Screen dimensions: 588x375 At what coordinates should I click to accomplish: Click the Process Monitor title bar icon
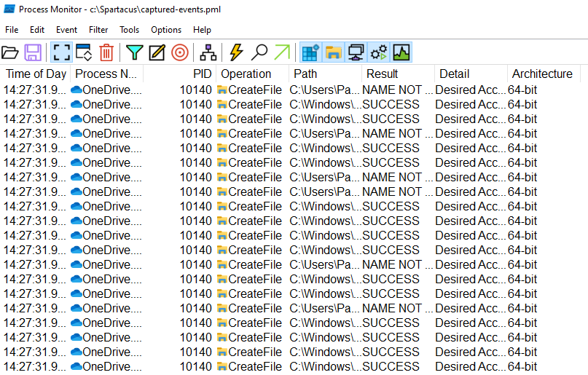[9, 9]
